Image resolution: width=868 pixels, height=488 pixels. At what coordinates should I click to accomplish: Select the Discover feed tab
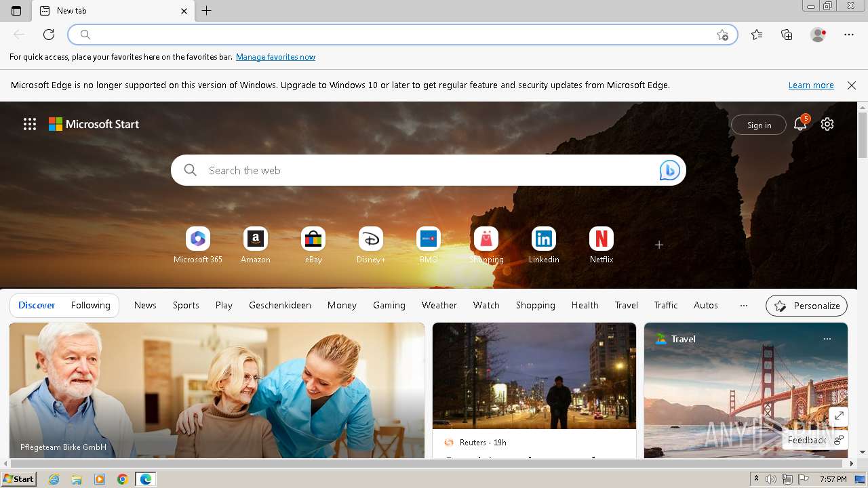pos(37,306)
